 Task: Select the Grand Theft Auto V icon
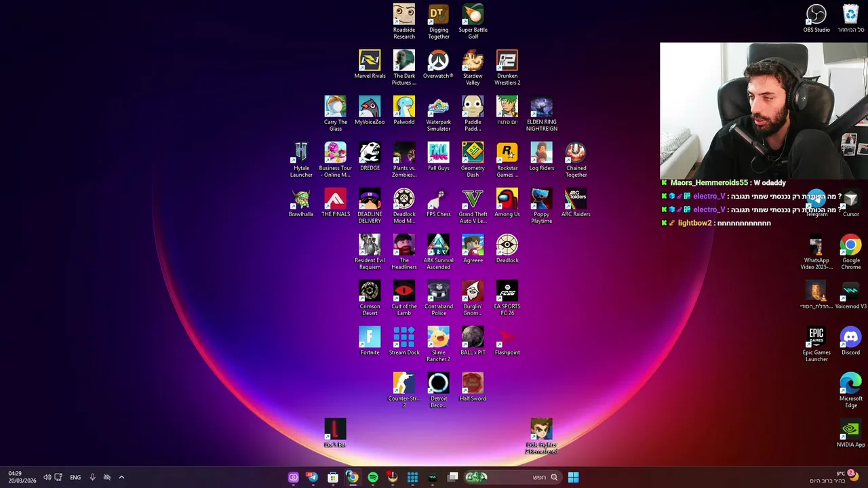tap(473, 206)
